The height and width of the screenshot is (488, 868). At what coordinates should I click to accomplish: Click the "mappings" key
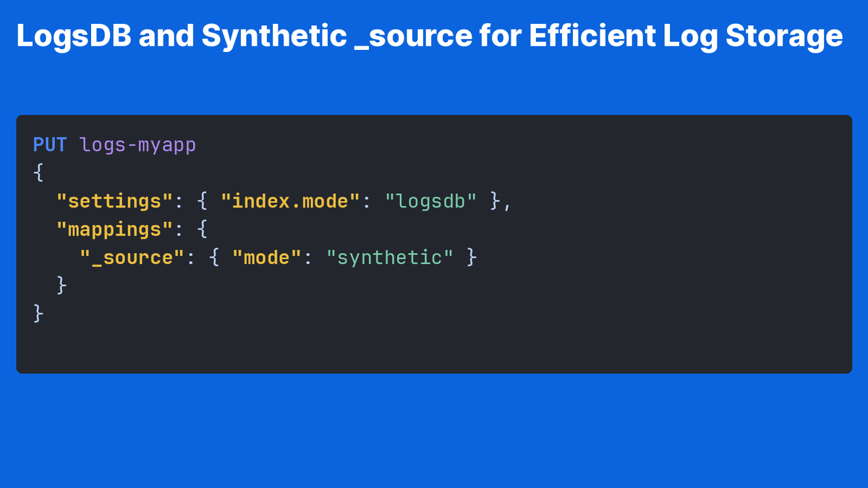114,230
